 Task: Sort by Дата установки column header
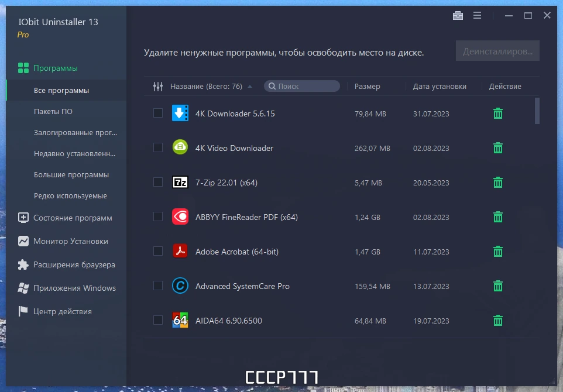point(440,86)
